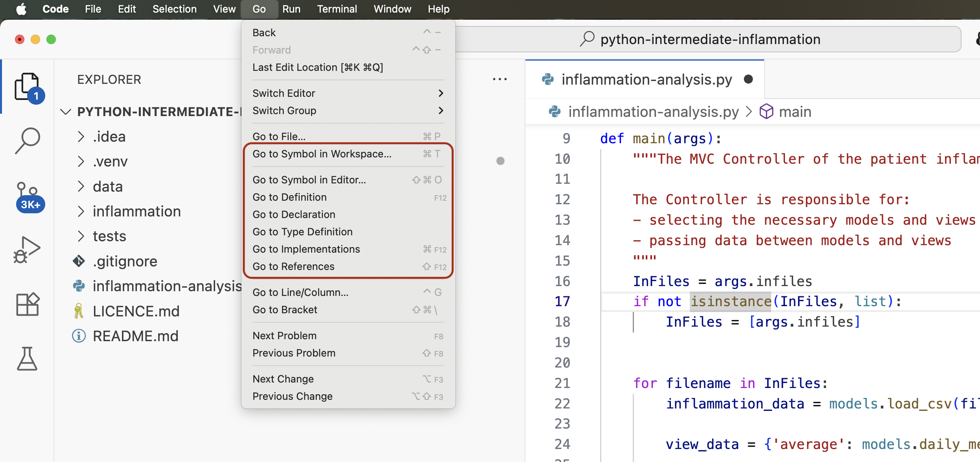Image resolution: width=980 pixels, height=462 pixels.
Task: Click the unsaved changes dot on the tab
Action: (x=748, y=79)
